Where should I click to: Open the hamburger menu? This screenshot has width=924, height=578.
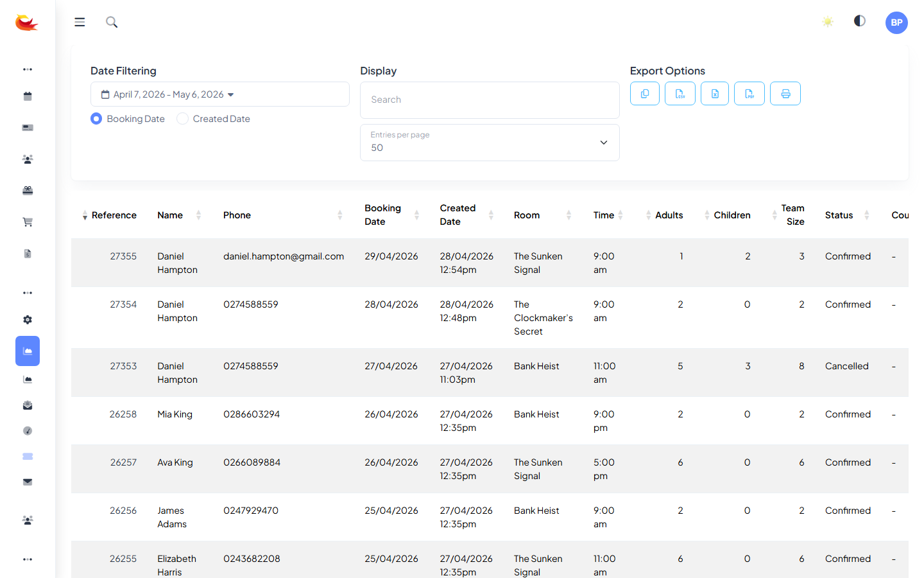coord(80,22)
